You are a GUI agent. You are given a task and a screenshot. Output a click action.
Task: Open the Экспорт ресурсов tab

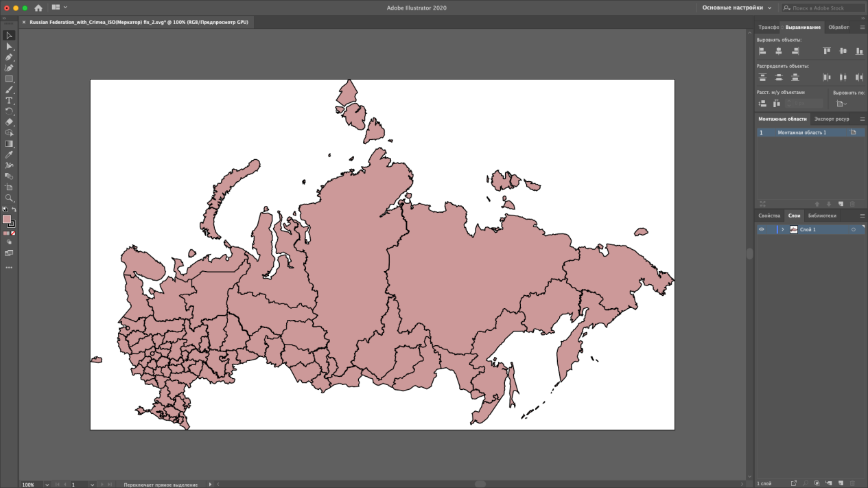point(832,119)
